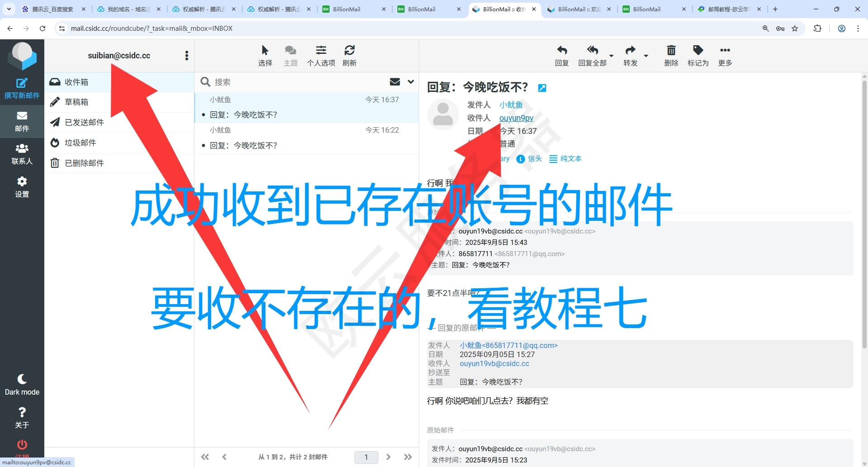
Task: Show message headers via 信头
Action: point(529,158)
